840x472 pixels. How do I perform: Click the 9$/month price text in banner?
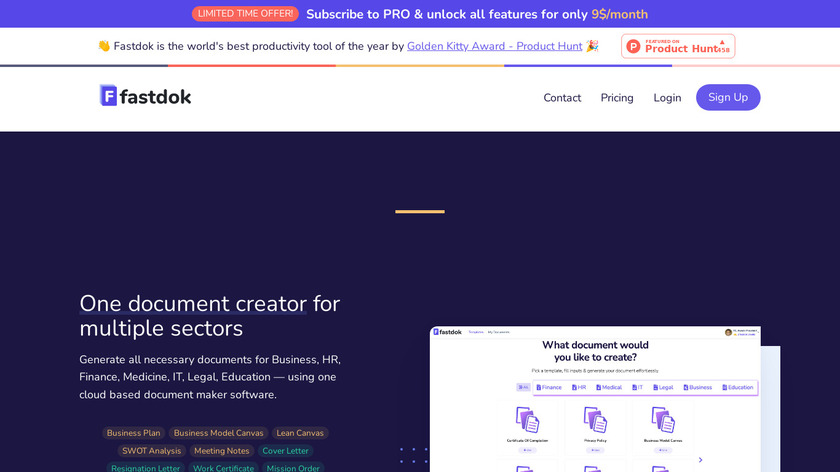click(620, 14)
